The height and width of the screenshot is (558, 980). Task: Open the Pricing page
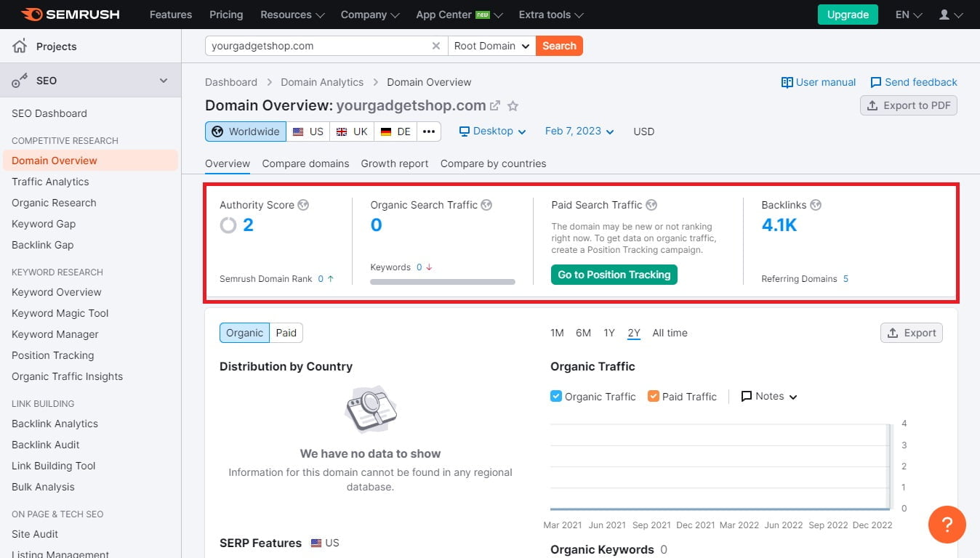click(x=226, y=15)
